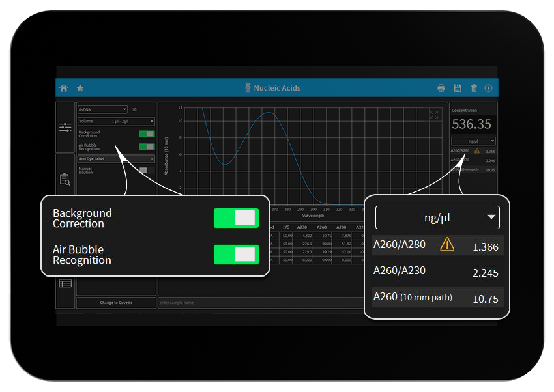554x392 pixels.
Task: Click the A280 column header in table
Action: 342,227
